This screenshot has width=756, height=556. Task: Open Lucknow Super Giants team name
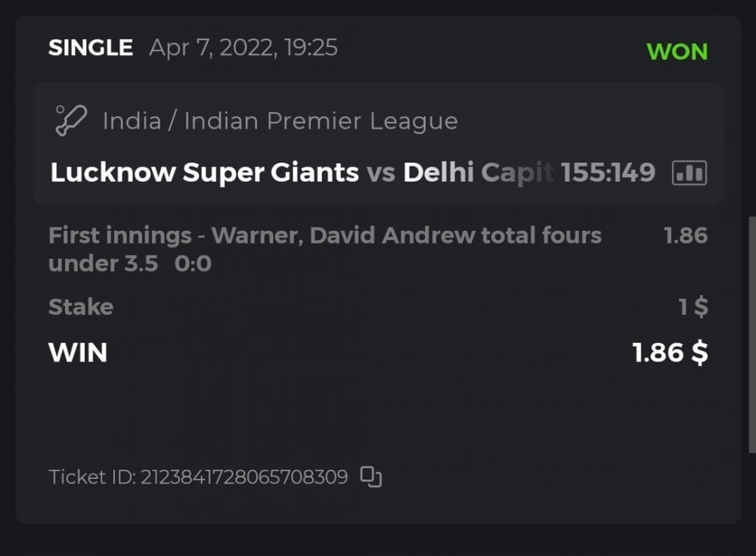[x=204, y=172]
